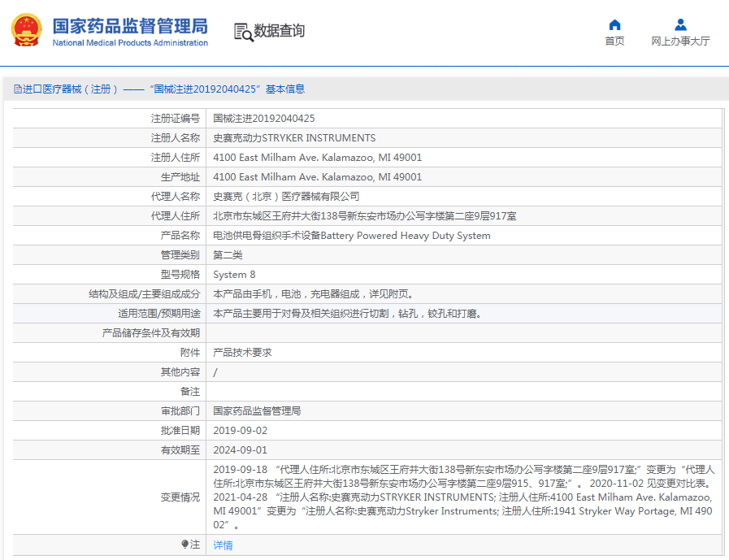Go to 首页 via home icon

(x=614, y=24)
